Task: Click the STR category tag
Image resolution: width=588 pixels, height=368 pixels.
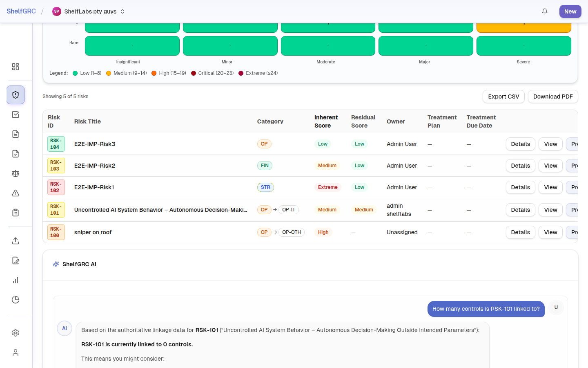Action: click(x=265, y=187)
